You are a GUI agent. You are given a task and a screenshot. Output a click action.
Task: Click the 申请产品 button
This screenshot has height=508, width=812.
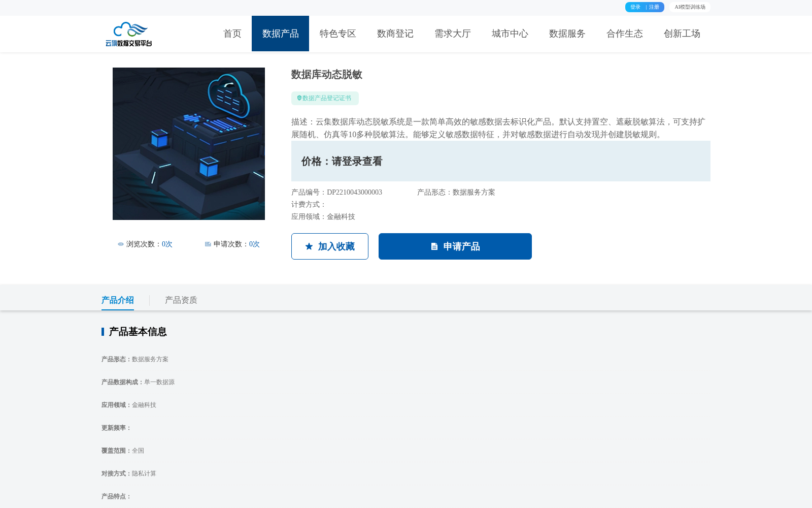point(455,246)
